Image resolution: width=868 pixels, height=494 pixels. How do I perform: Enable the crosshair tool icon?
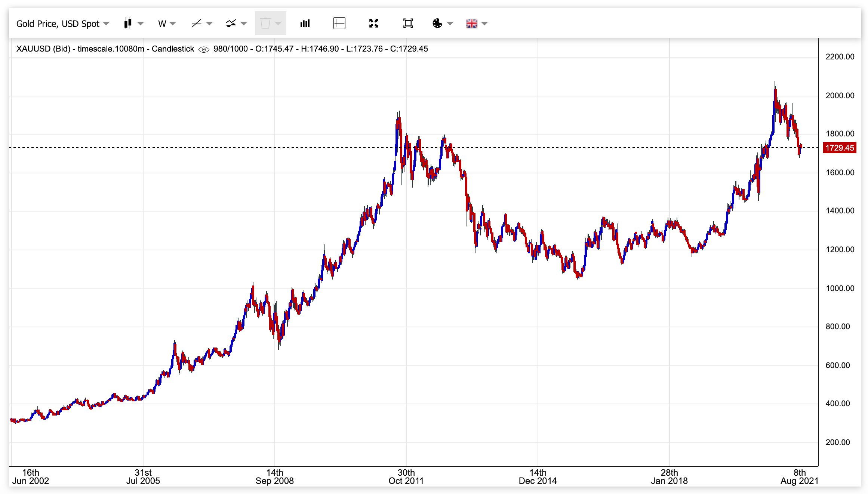[x=339, y=23]
